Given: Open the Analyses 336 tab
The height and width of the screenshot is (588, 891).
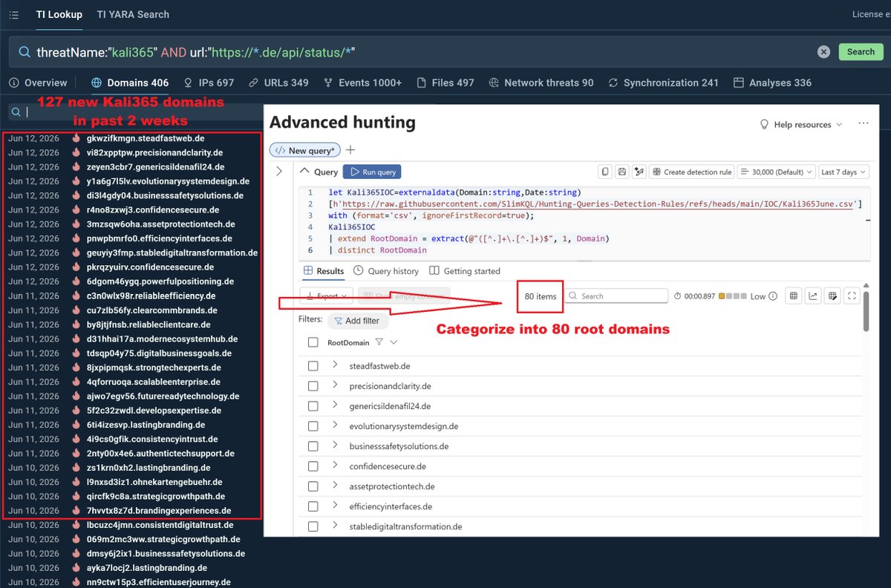Looking at the screenshot, I should [772, 82].
